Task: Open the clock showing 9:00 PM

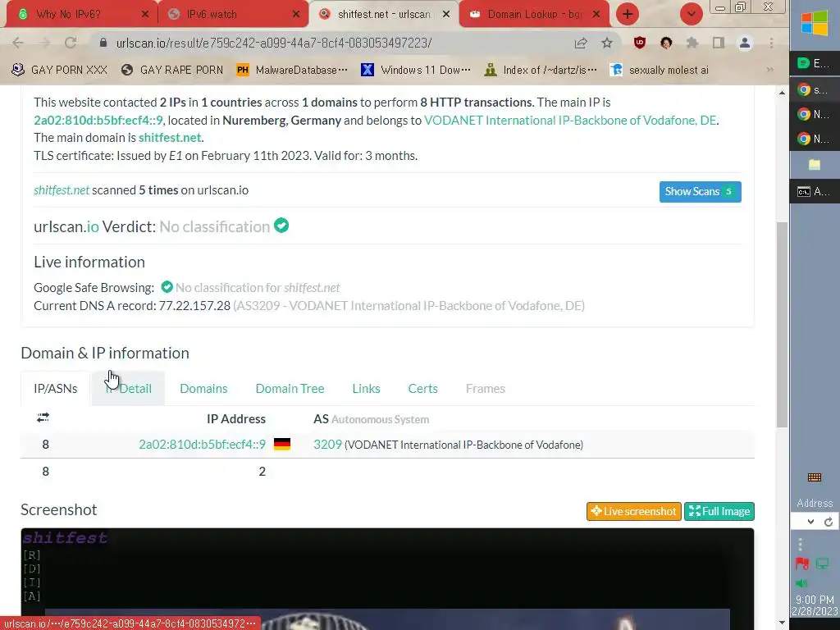Action: (x=815, y=605)
